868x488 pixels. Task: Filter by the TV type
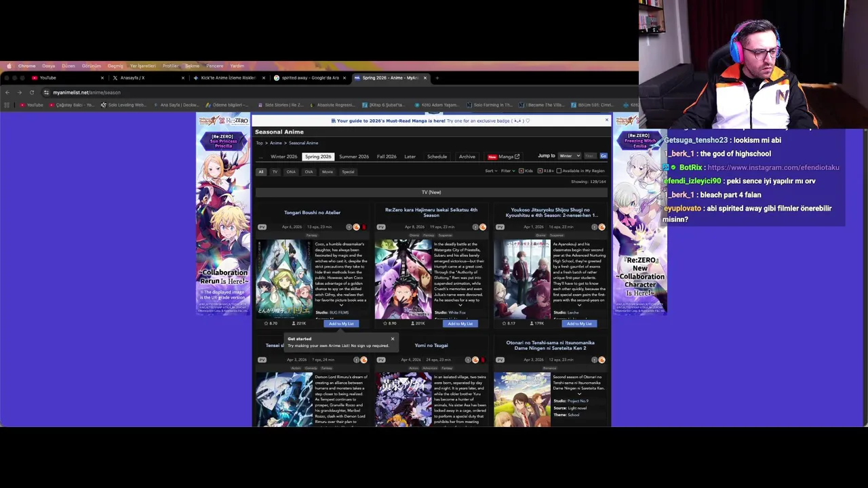(x=275, y=171)
